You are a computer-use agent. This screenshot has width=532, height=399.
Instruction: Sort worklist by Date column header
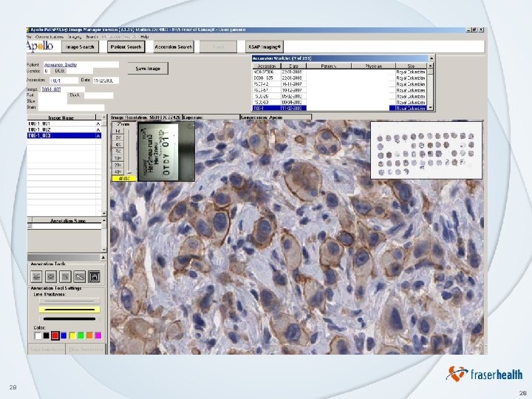tap(294, 66)
